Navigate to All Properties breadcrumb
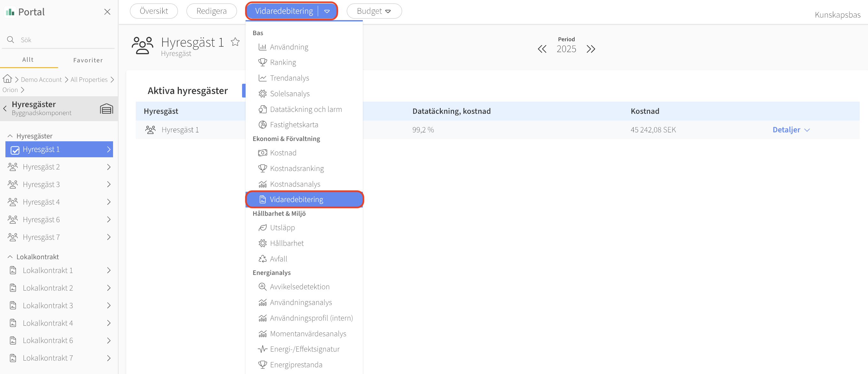Image resolution: width=868 pixels, height=374 pixels. pyautogui.click(x=89, y=80)
